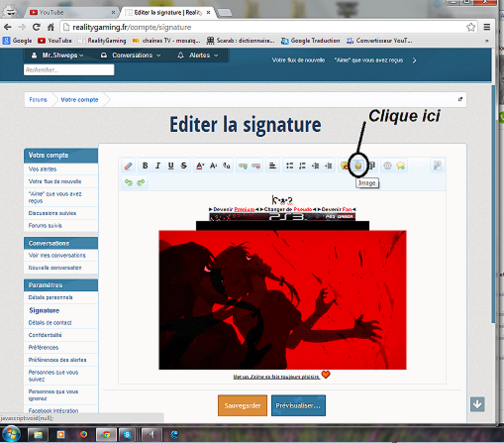Click the Rechercher search field
The height and width of the screenshot is (443, 504).
pos(69,70)
